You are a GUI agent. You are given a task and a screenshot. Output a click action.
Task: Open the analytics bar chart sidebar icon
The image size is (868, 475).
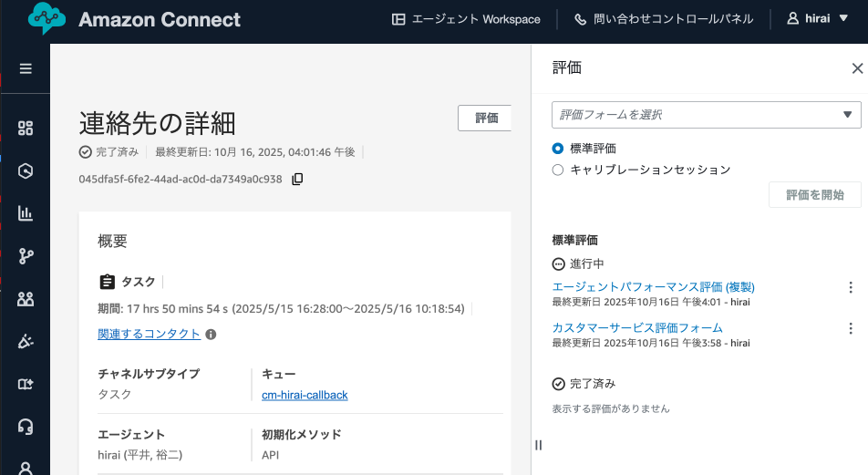[x=26, y=213]
